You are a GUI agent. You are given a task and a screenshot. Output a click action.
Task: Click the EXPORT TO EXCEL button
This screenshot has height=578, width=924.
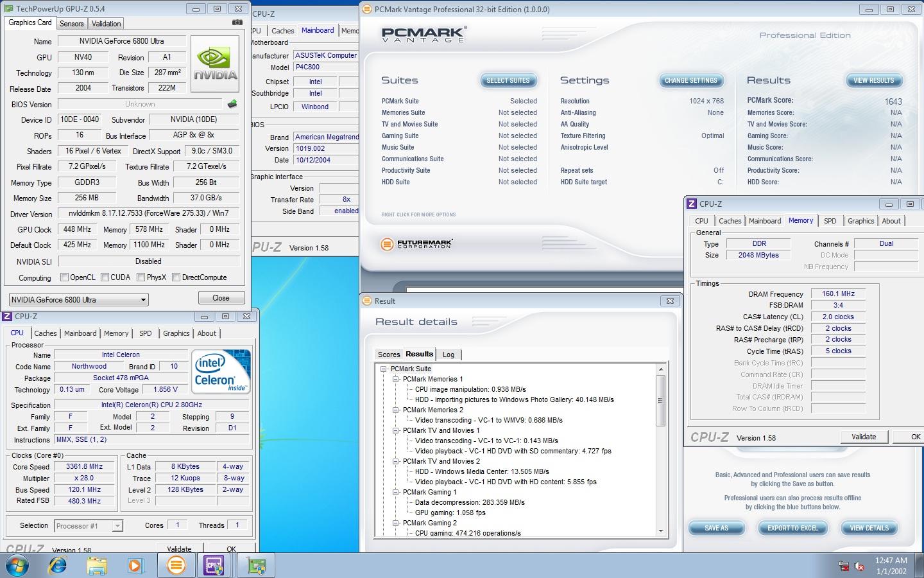click(792, 528)
